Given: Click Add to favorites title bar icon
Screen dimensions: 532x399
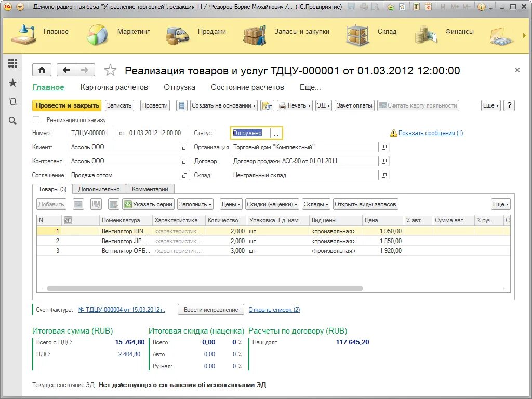Looking at the screenshot, I should tap(390, 7).
